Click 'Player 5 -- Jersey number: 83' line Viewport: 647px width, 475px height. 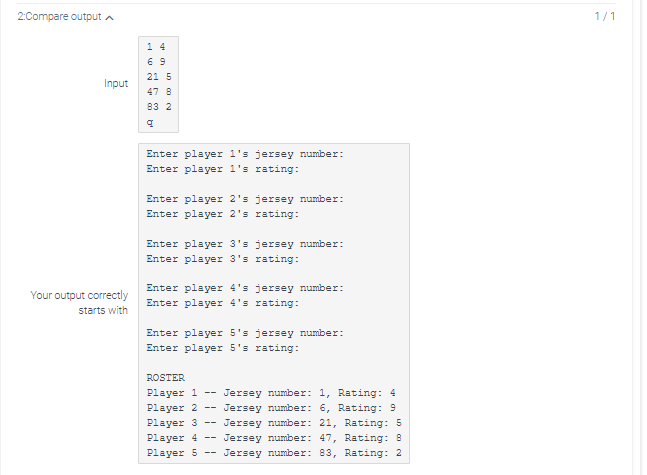274,453
